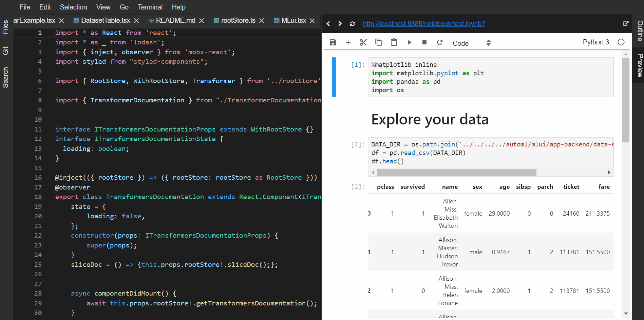Screen dimensions: 644x320
Task: Paste cell from the clipboard
Action: 394,42
